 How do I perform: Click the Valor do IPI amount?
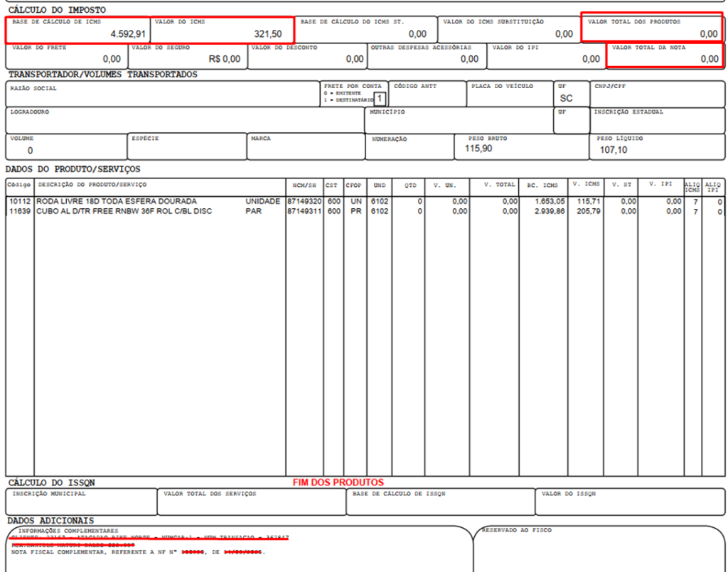point(591,59)
